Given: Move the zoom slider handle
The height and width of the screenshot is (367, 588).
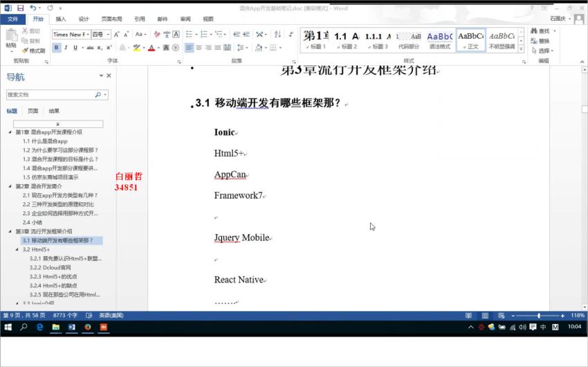Looking at the screenshot, I should click(539, 316).
